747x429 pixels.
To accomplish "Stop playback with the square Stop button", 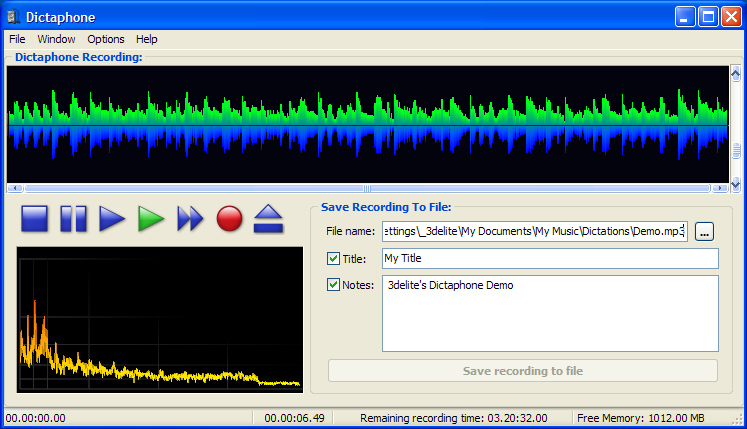I will (34, 219).
